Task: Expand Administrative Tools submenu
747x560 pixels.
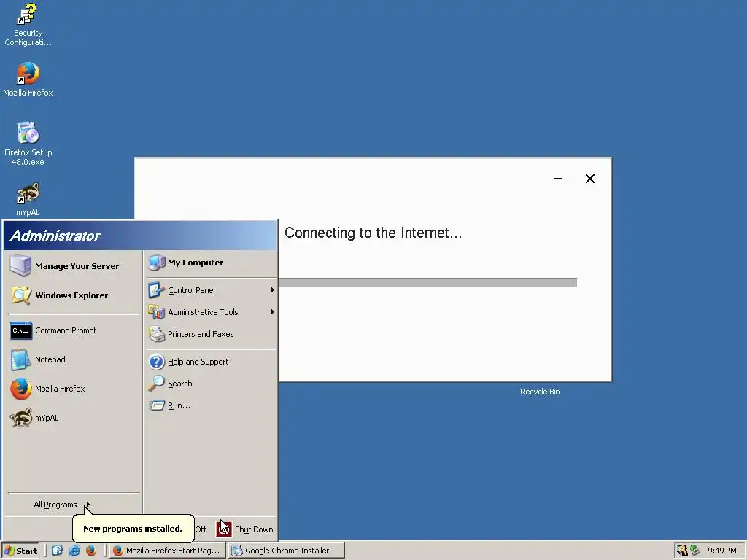Action: 273,312
